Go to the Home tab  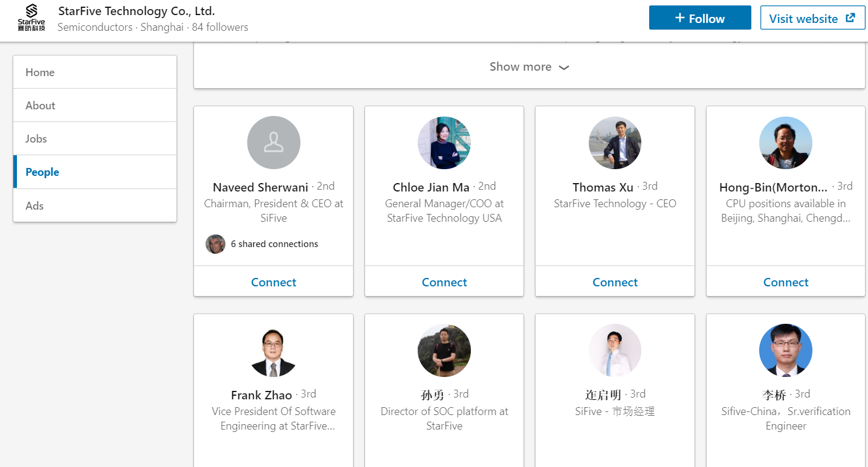point(95,72)
